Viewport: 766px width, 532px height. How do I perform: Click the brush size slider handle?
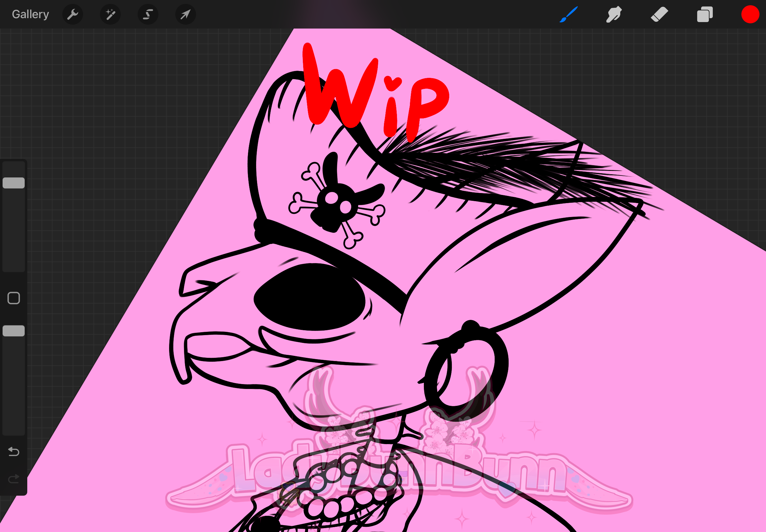pos(14,183)
